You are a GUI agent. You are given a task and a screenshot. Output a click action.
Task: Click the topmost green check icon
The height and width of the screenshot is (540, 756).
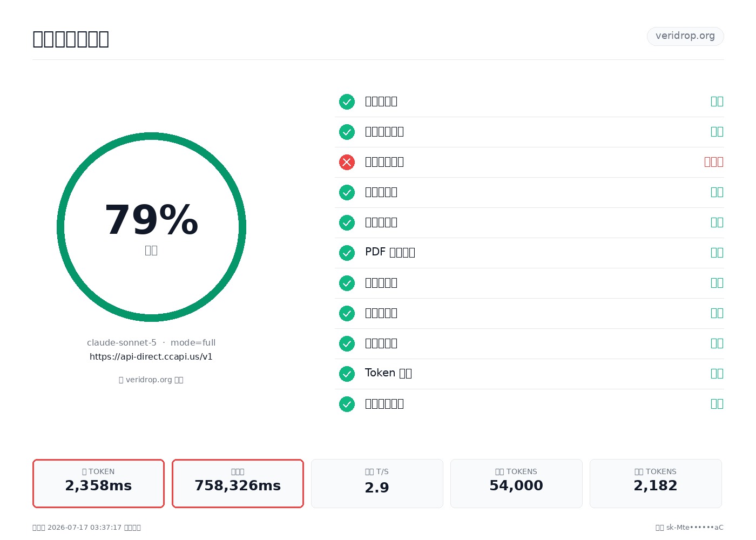pyautogui.click(x=347, y=102)
